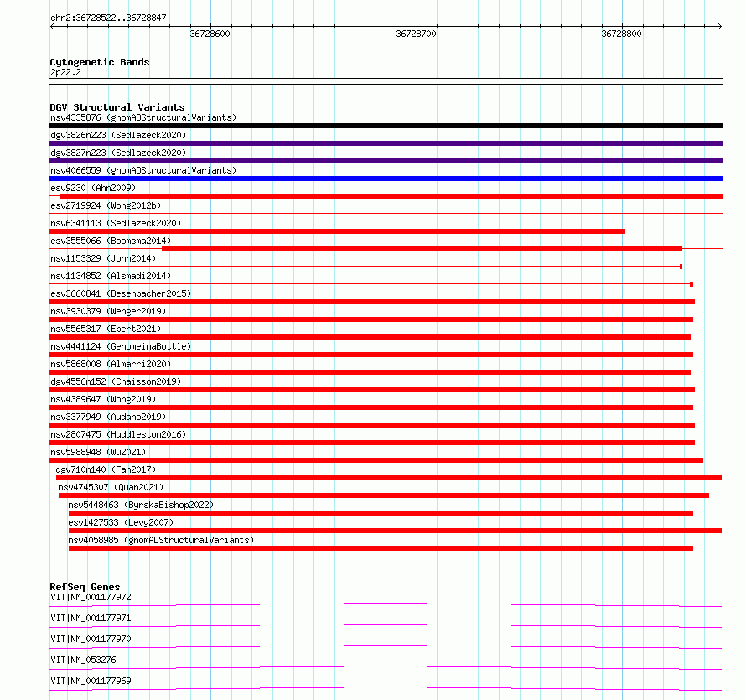Screen dimensions: 746x700
Task: Click the dgv4556n152 (Chaisson2019) label
Action: pos(116,381)
